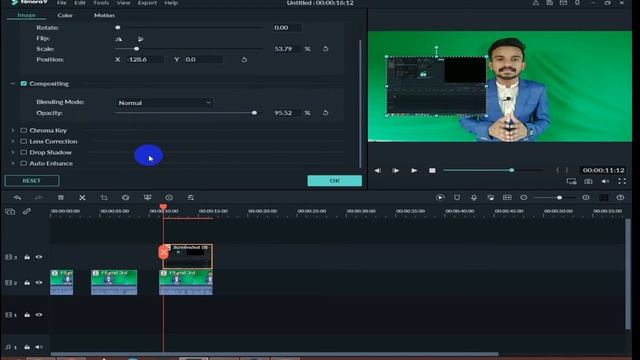
Task: Open the audio mixer icon
Action: 491,198
